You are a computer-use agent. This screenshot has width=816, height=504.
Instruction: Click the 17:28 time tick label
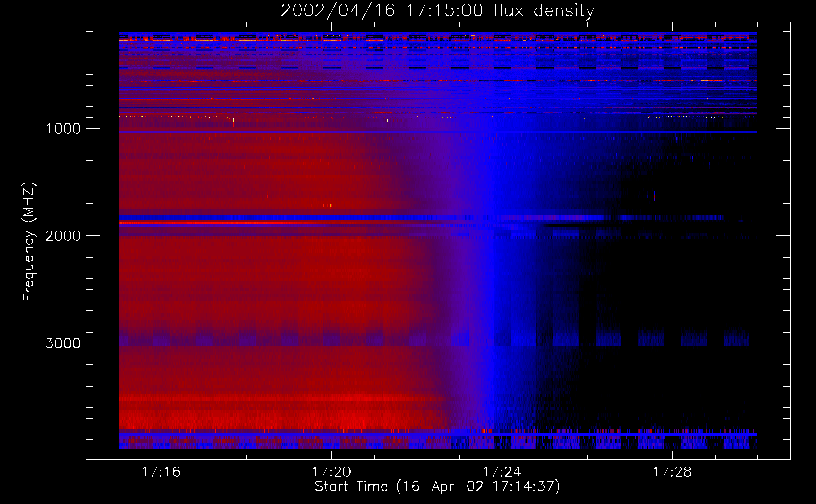(x=672, y=472)
